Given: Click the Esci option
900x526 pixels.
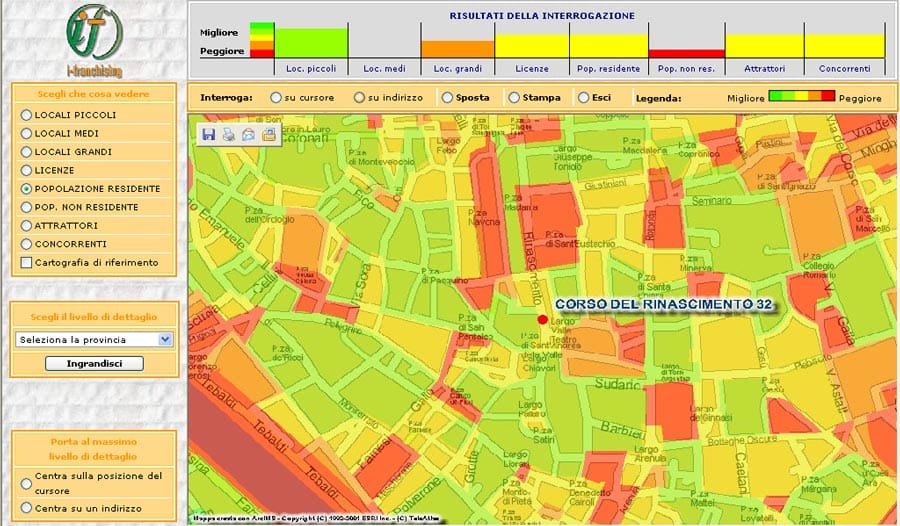Looking at the screenshot, I should click(x=583, y=98).
